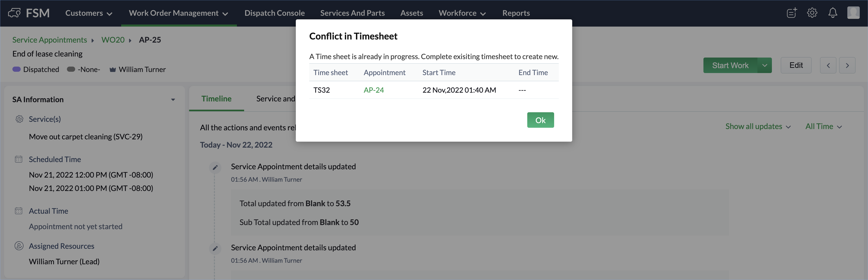Open the Customers menu
The width and height of the screenshot is (868, 280).
[x=88, y=13]
